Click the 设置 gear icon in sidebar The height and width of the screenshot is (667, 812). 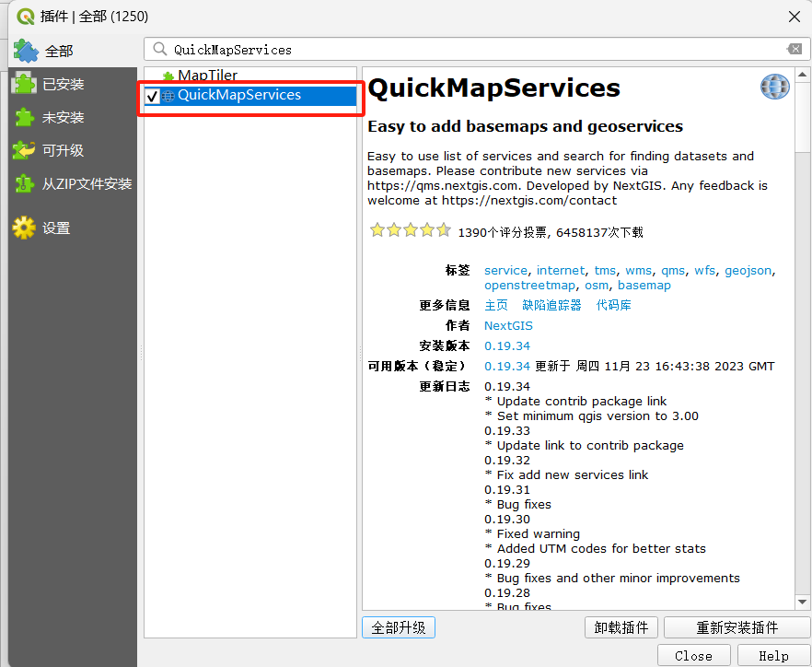coord(24,228)
